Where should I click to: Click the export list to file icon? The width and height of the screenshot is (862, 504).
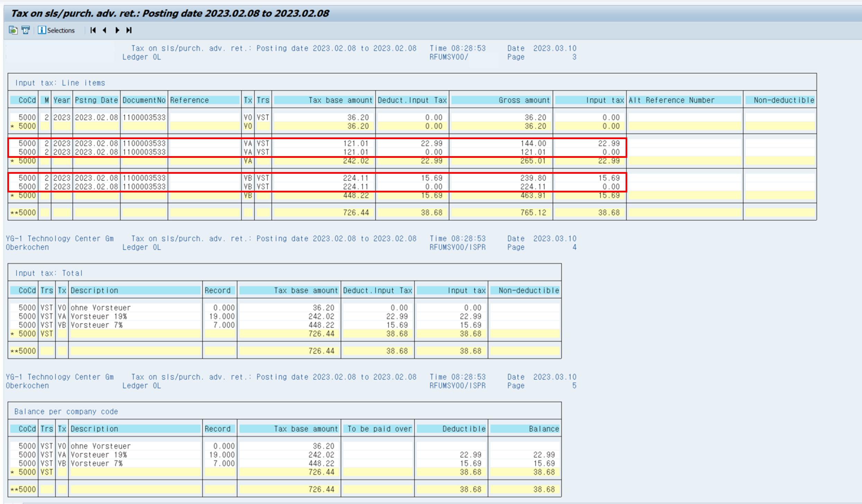pyautogui.click(x=13, y=30)
